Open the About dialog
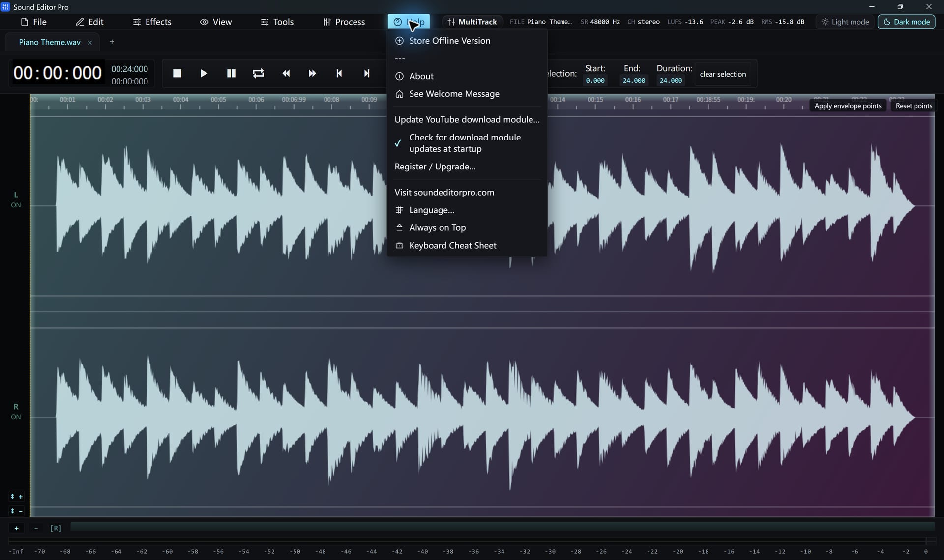This screenshot has width=944, height=560. (467, 76)
